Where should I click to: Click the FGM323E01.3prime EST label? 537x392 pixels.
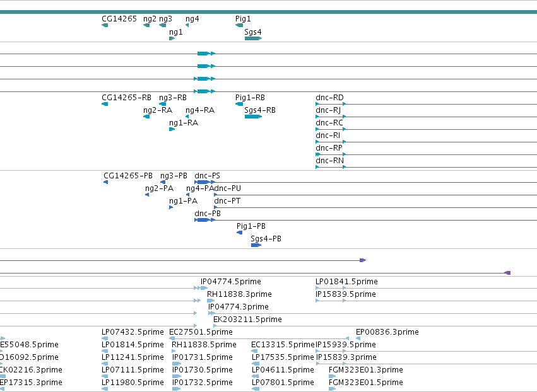[366, 370]
